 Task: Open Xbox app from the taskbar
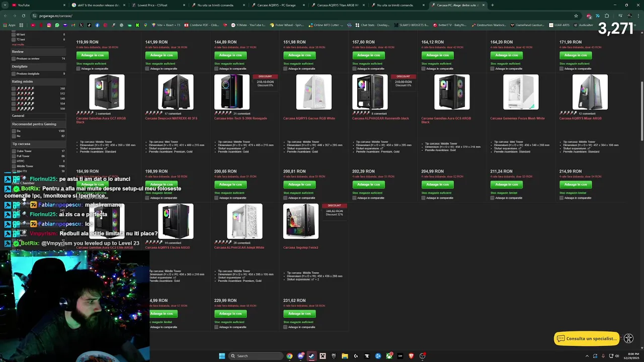pyautogui.click(x=389, y=356)
